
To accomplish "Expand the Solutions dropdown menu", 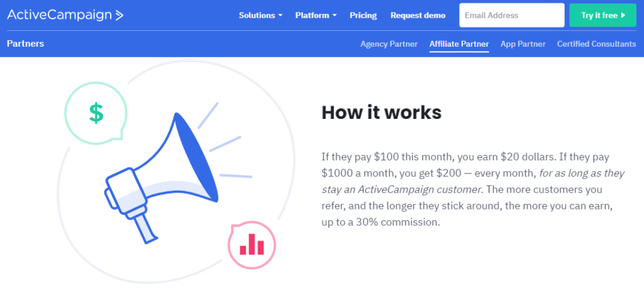I will click(260, 15).
